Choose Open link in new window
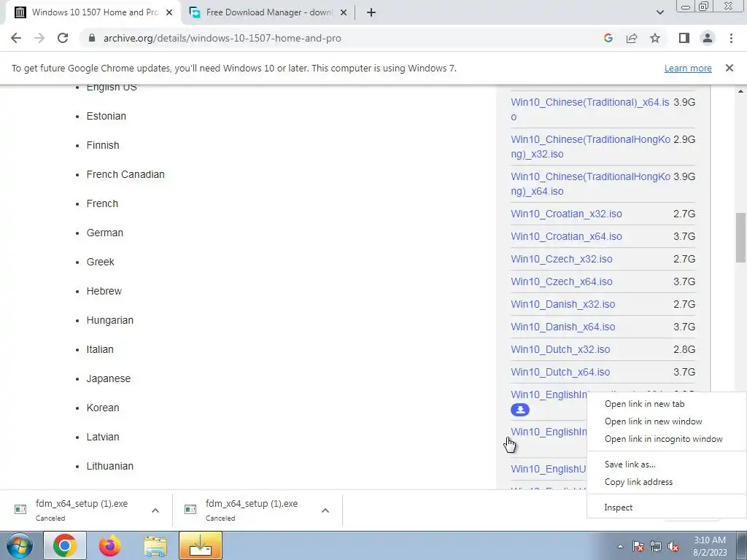This screenshot has height=560, width=747. point(653,421)
